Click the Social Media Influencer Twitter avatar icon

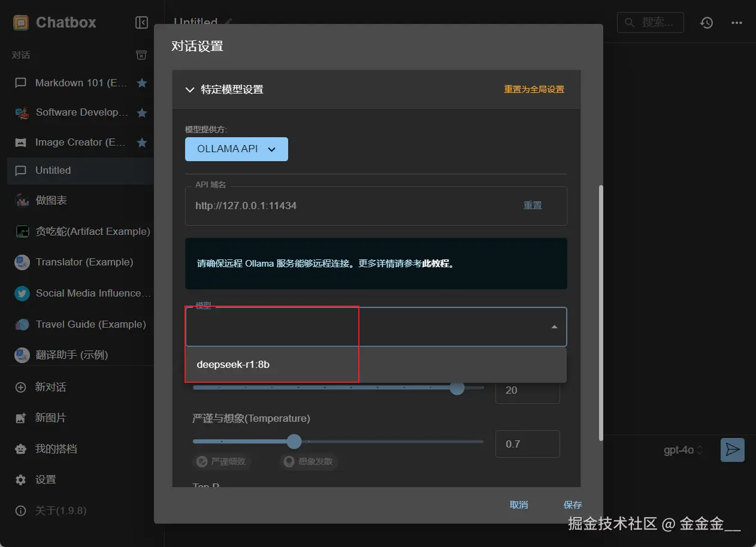[x=22, y=293]
